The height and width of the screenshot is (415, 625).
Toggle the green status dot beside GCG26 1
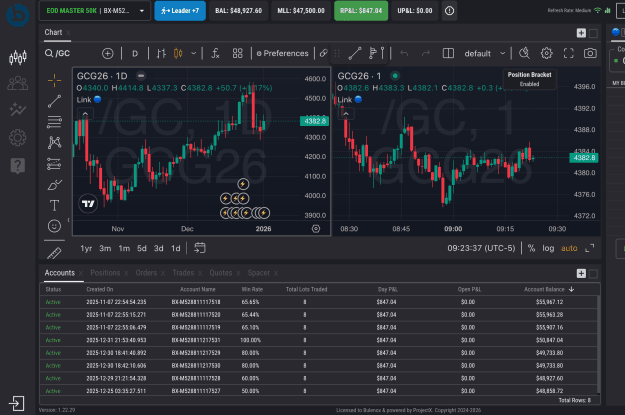point(395,76)
